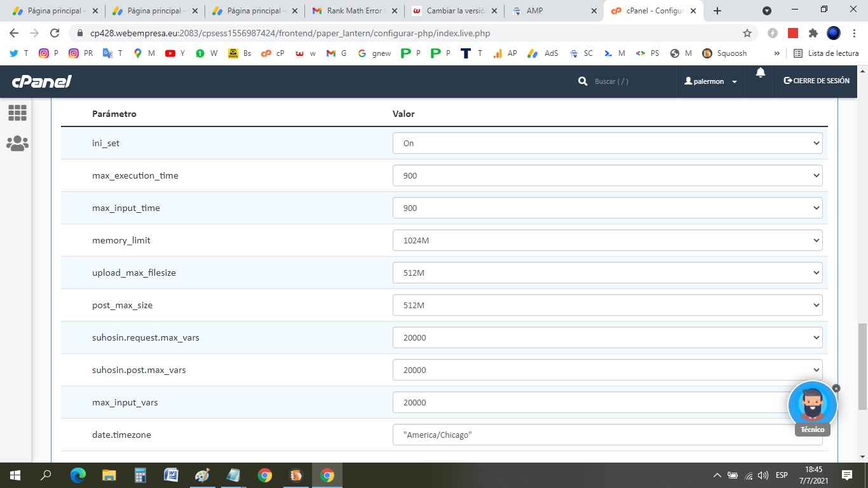The height and width of the screenshot is (488, 868).
Task: Open Calculator from the taskbar
Action: click(x=140, y=475)
